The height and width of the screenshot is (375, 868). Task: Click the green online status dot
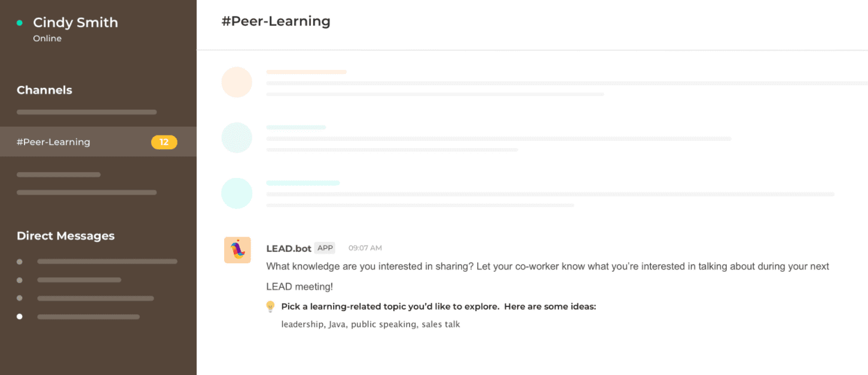(x=20, y=23)
